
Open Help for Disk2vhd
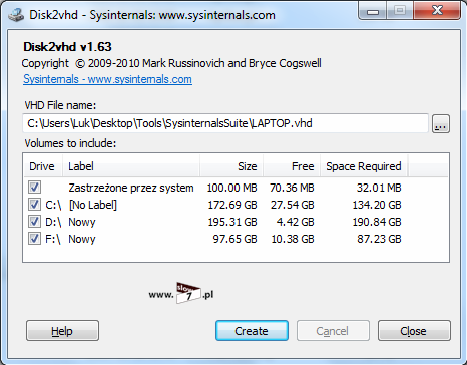pyautogui.click(x=62, y=331)
